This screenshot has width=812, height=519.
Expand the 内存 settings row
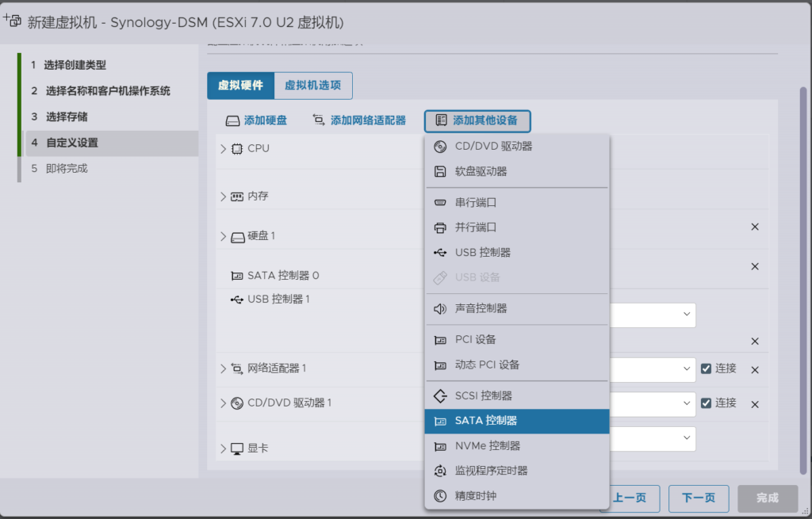223,197
